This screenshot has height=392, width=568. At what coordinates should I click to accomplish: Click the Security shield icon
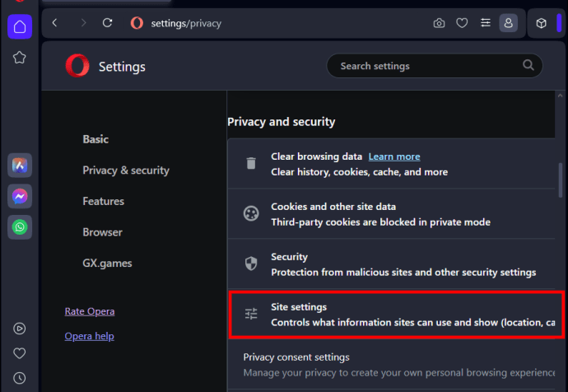pyautogui.click(x=251, y=264)
